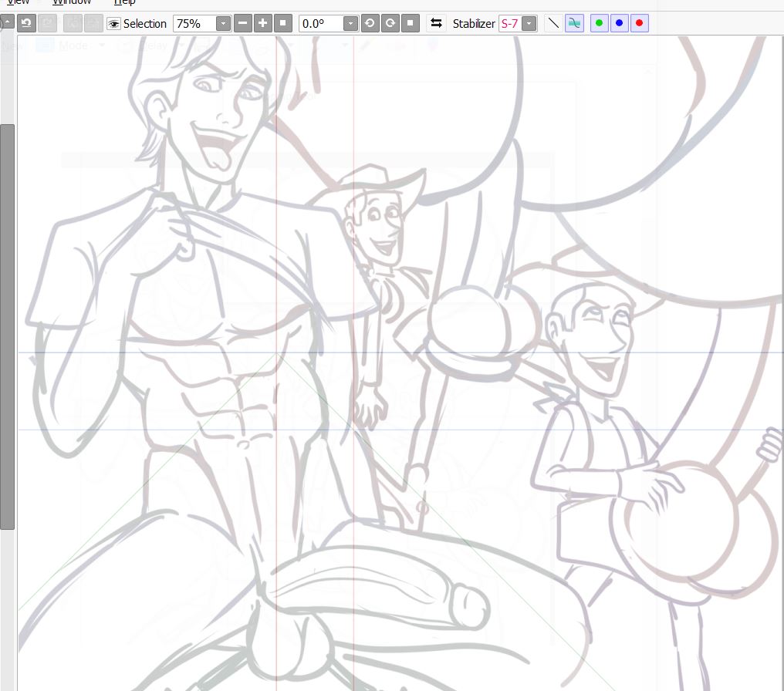Open the 75% zoom level dropdown
This screenshot has width=784, height=691.
(223, 24)
